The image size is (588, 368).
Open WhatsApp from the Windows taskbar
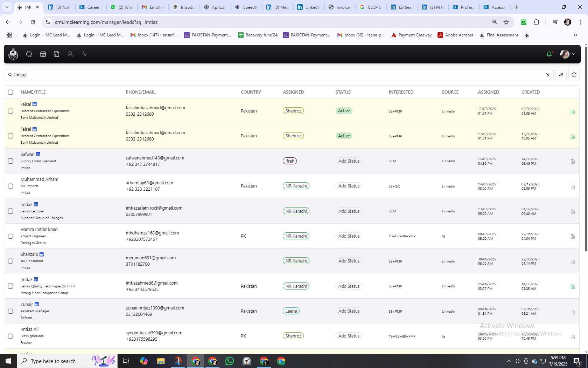click(x=230, y=361)
